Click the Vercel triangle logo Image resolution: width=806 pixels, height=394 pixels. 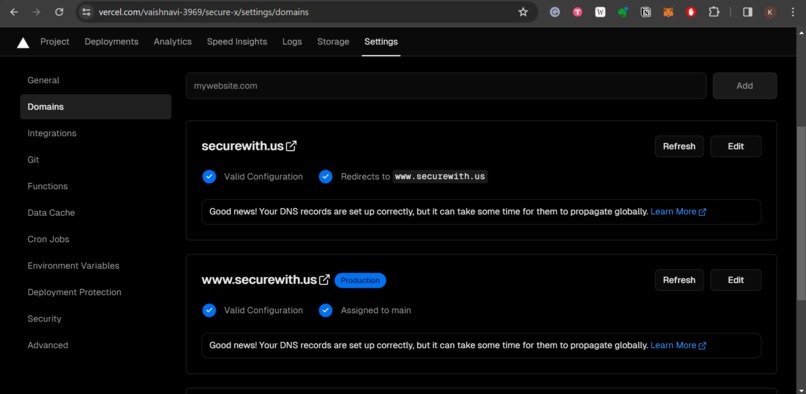(x=23, y=42)
